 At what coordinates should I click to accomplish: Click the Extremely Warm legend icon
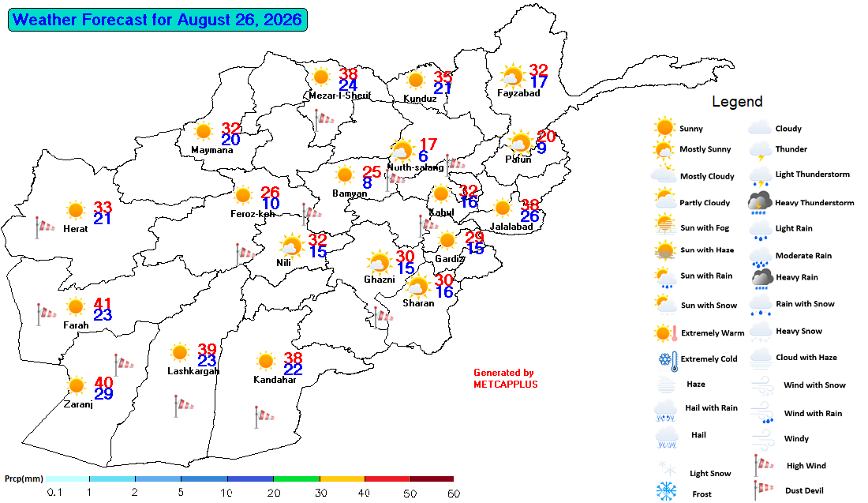665,333
